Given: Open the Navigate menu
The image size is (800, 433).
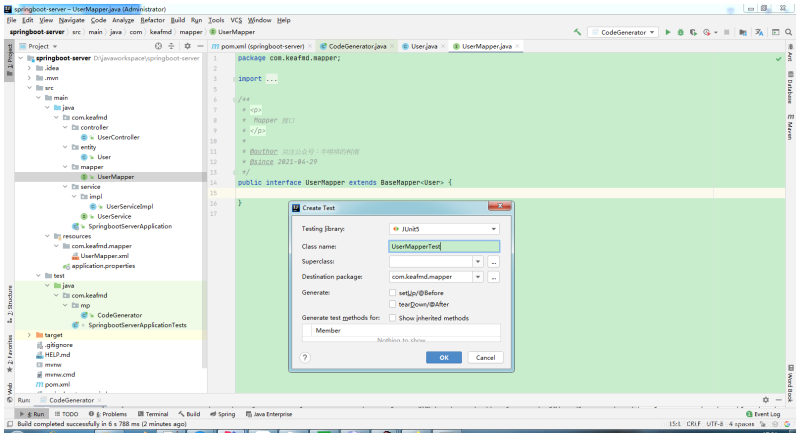Looking at the screenshot, I should point(71,20).
